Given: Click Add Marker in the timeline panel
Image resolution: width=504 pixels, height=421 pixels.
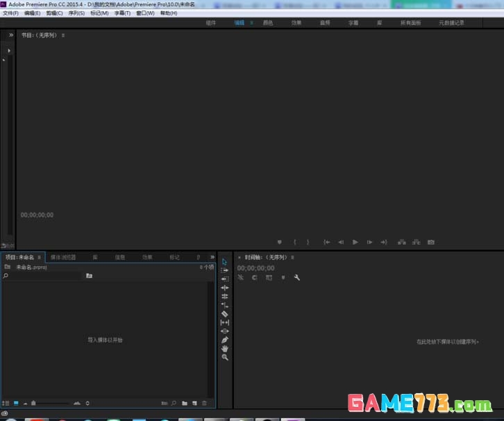Looking at the screenshot, I should [283, 277].
